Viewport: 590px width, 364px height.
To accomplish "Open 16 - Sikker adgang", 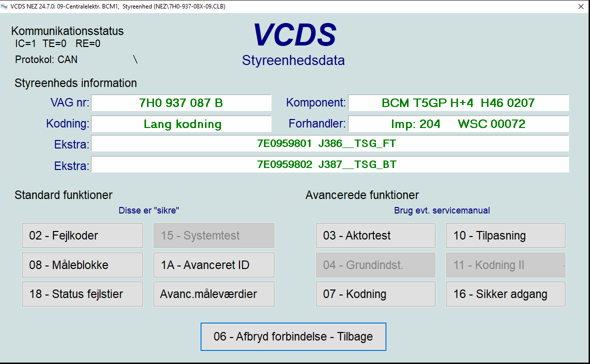I will 505,294.
